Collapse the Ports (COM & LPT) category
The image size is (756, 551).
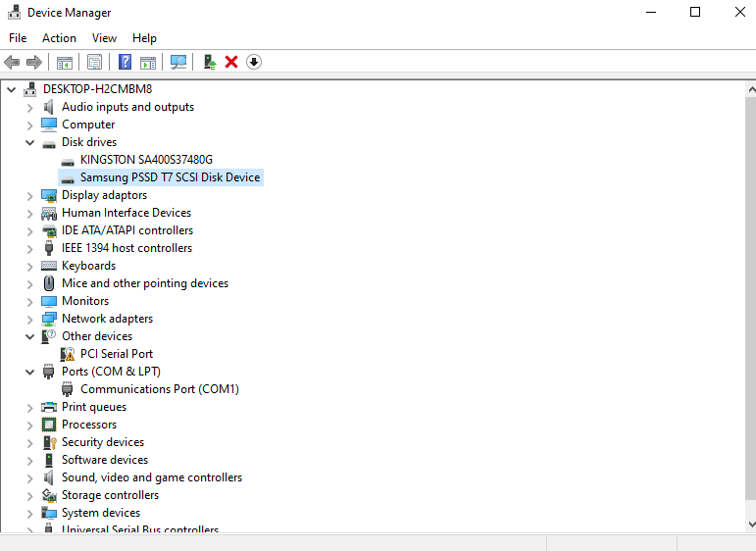coord(29,372)
